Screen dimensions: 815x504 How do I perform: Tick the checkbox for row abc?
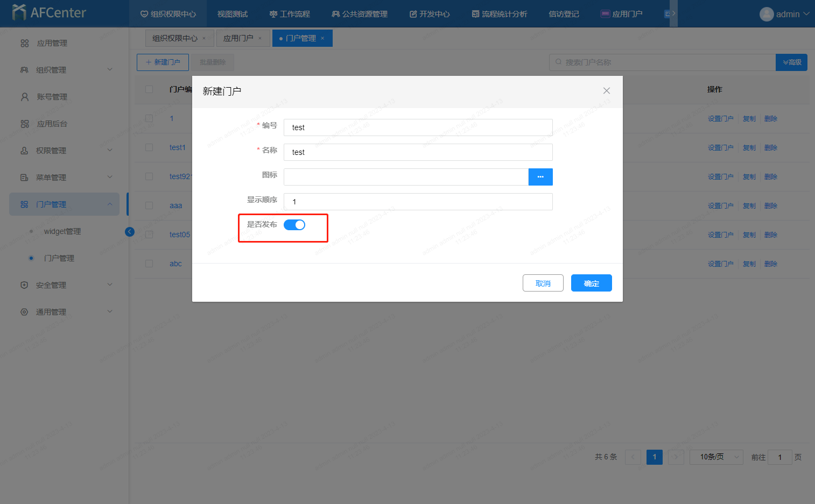(x=149, y=264)
